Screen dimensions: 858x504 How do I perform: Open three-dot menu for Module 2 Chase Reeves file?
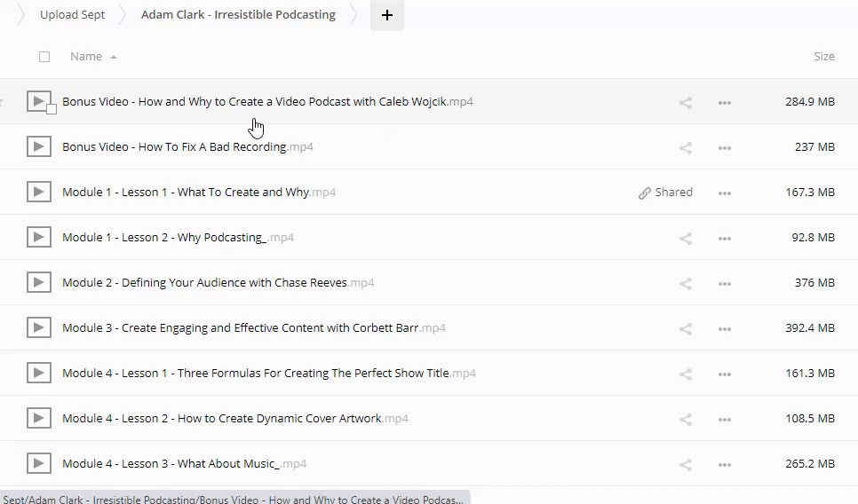pyautogui.click(x=725, y=283)
